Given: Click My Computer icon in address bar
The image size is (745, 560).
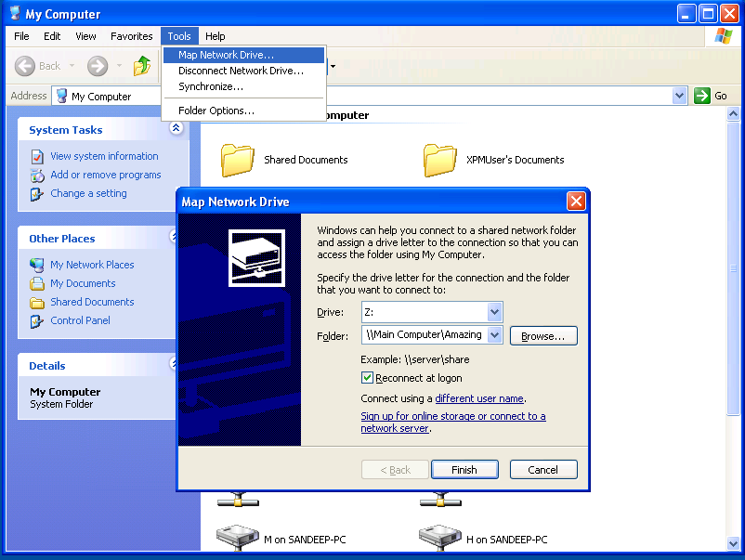Looking at the screenshot, I should pos(61,96).
